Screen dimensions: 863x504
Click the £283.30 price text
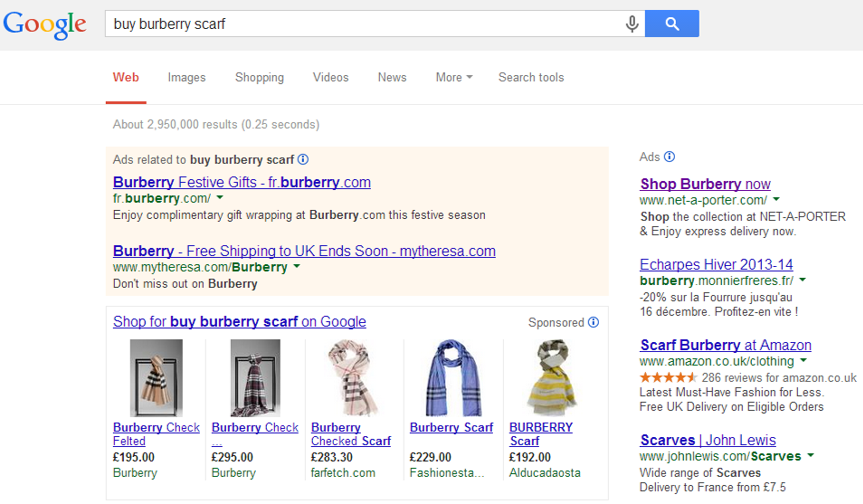pos(332,457)
